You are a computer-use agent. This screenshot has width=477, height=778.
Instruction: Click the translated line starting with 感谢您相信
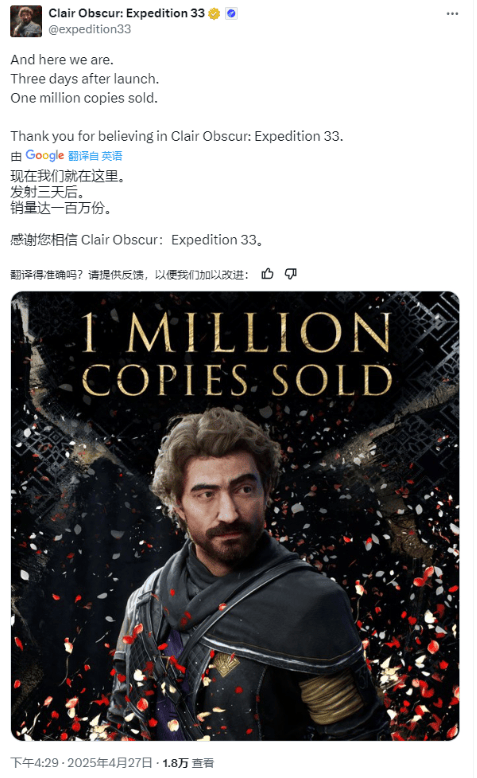click(137, 240)
